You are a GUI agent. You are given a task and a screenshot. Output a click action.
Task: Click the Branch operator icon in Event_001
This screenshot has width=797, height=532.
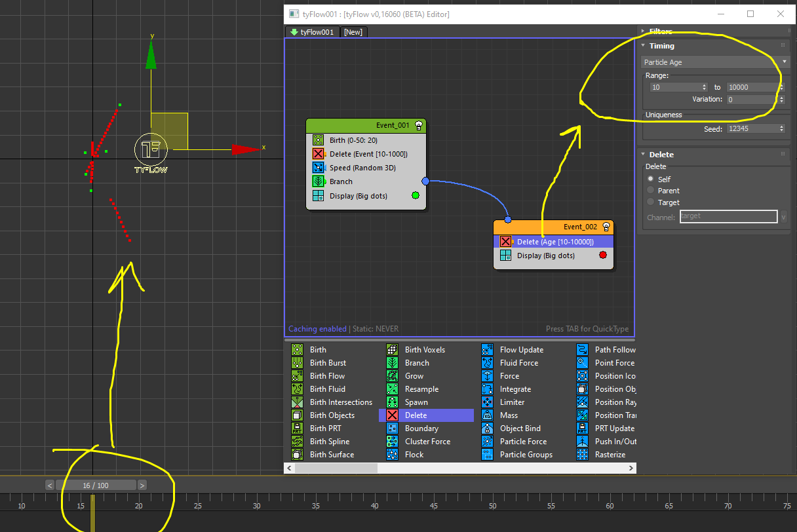[318, 181]
